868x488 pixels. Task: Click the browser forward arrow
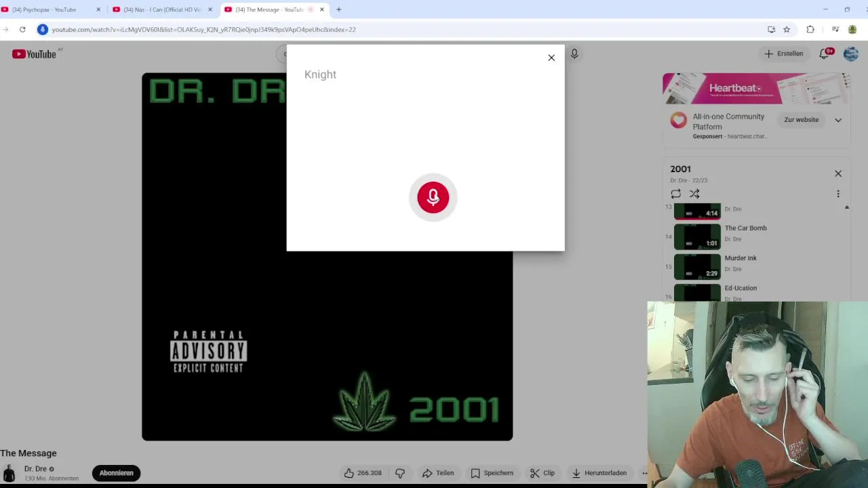[x=5, y=30]
